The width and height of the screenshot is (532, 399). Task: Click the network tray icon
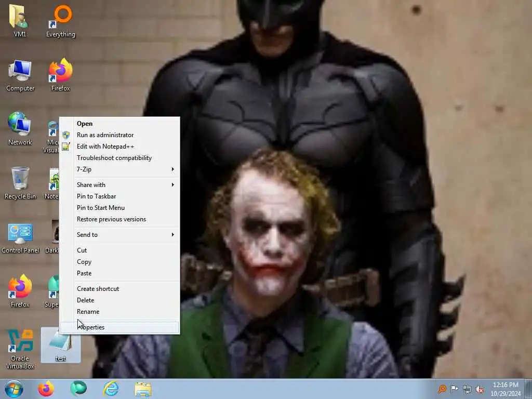coord(467,390)
